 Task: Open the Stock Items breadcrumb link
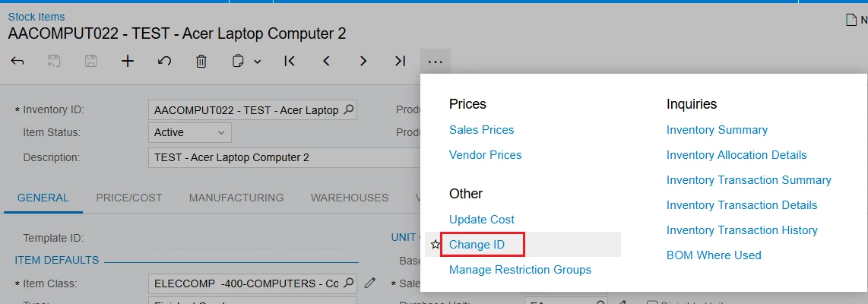[x=36, y=17]
